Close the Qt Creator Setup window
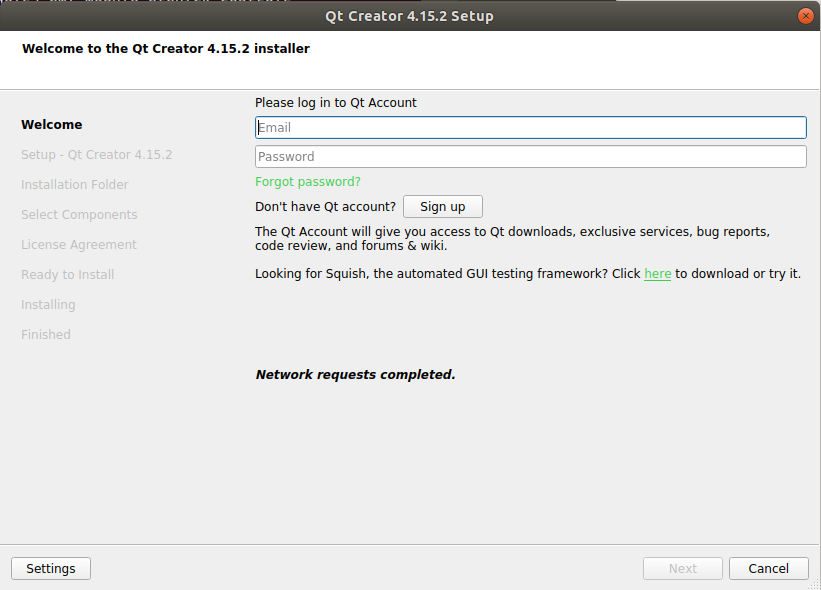 [806, 16]
